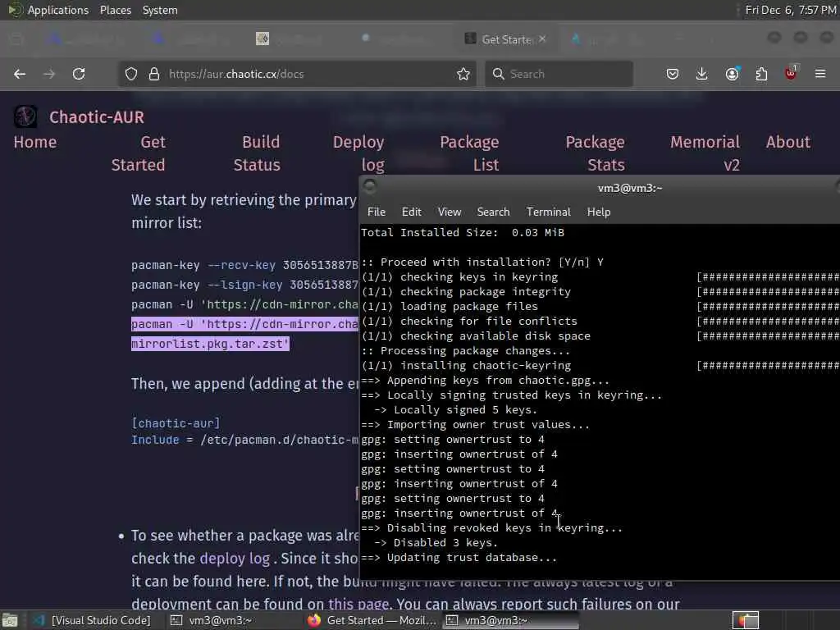Click the show desktop icon in taskbar
The image size is (840, 630).
(x=10, y=620)
